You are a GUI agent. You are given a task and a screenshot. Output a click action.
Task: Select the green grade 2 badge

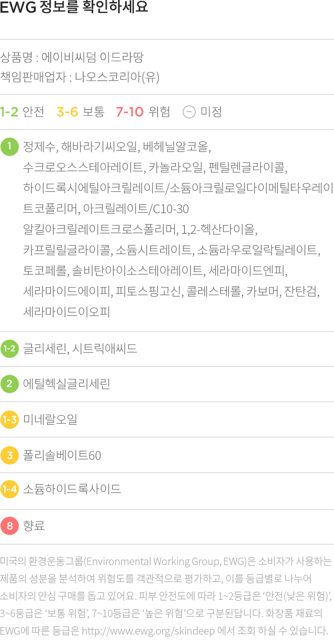coord(9,384)
